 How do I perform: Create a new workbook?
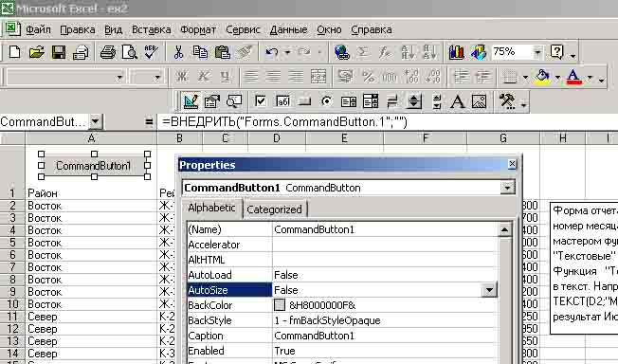14,52
